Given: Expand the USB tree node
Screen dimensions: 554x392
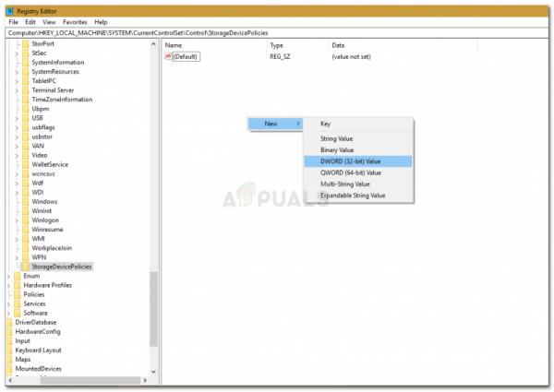Looking at the screenshot, I should tap(17, 119).
